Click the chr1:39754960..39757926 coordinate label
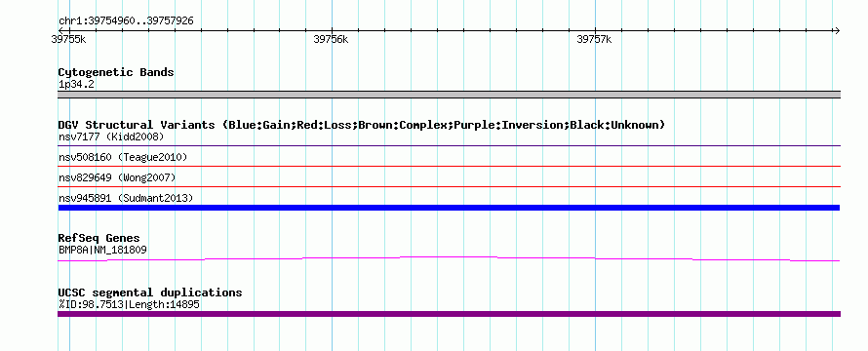This screenshot has width=868, height=351. pyautogui.click(x=126, y=21)
